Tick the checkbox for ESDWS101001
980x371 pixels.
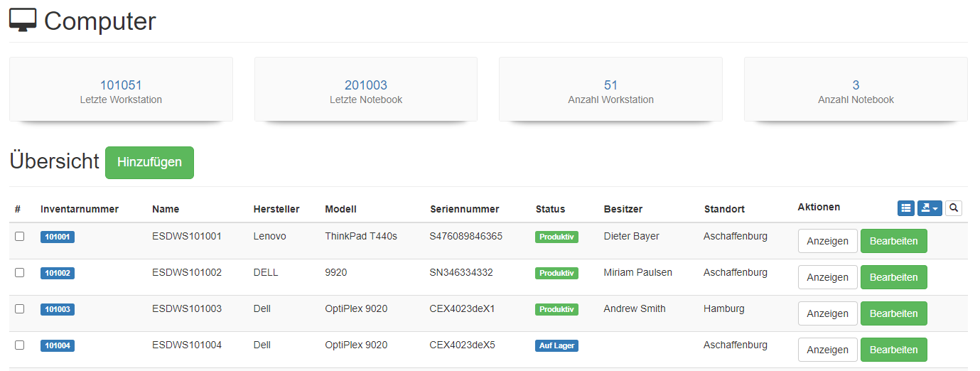coord(20,237)
